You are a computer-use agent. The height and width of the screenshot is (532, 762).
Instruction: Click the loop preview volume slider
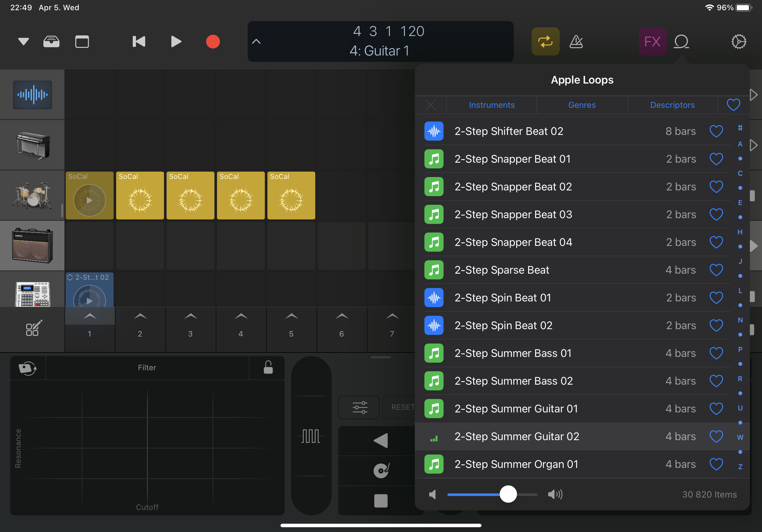coord(508,494)
